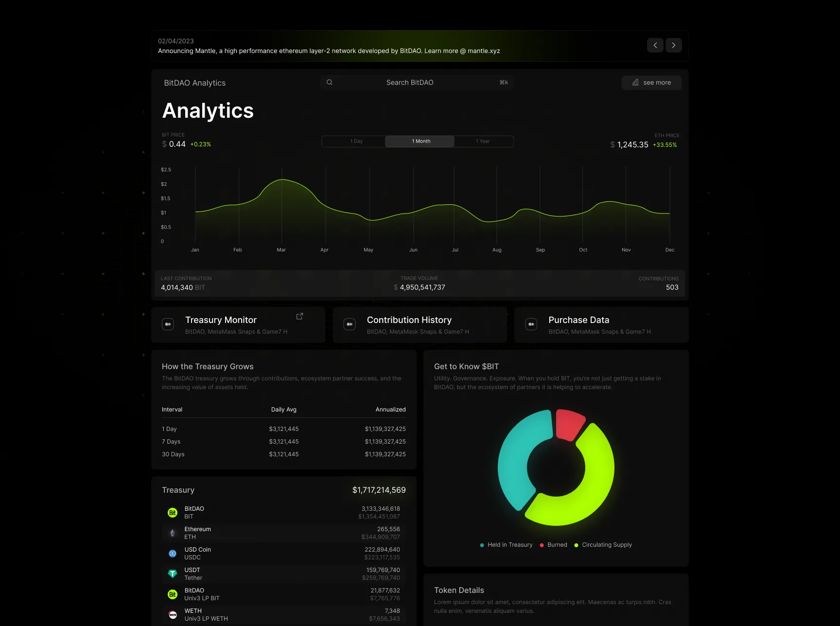This screenshot has width=840, height=626.
Task: Click the How the Treasury Grows heading
Action: coord(208,367)
